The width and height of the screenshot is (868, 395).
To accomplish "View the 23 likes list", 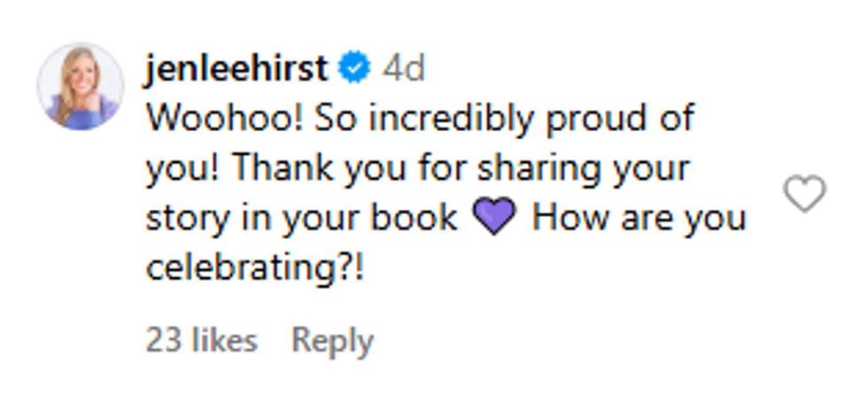I will pyautogui.click(x=202, y=340).
